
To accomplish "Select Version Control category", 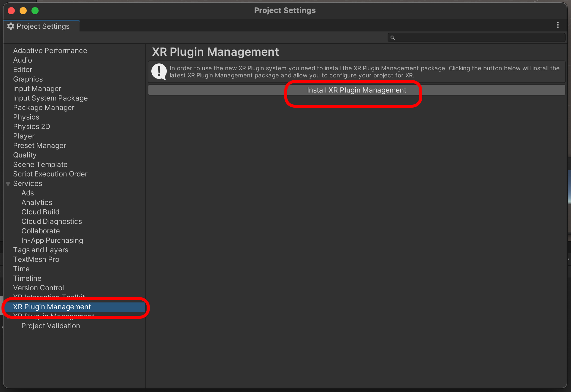I will tap(38, 288).
